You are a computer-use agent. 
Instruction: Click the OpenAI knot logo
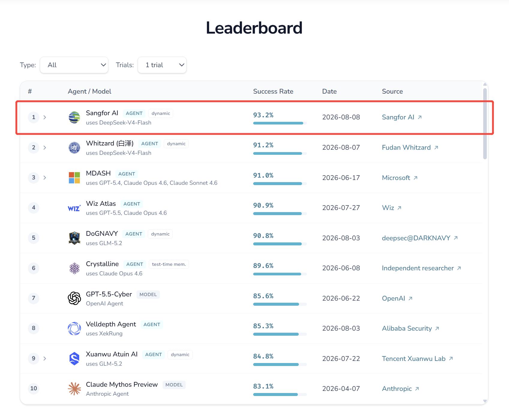tap(74, 298)
